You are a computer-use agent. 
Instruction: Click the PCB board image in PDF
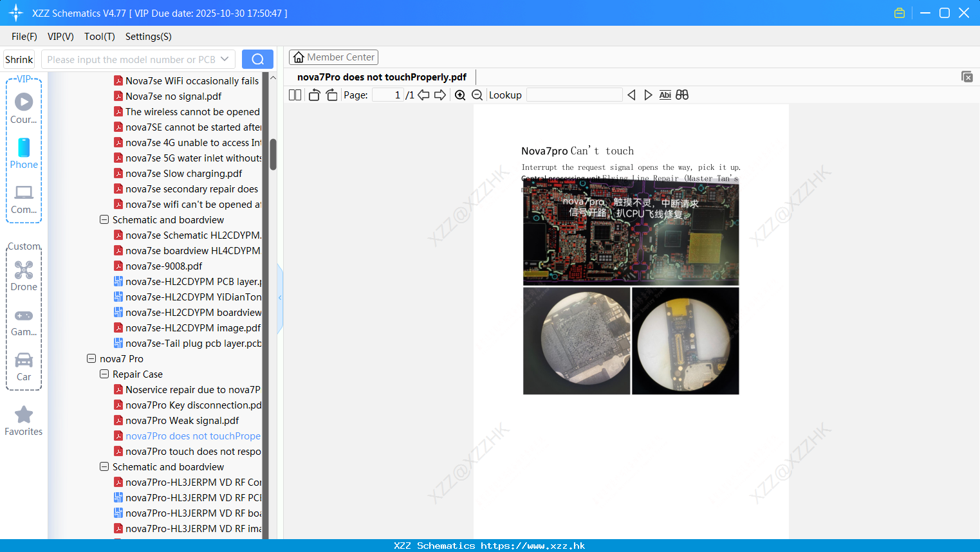pyautogui.click(x=631, y=232)
